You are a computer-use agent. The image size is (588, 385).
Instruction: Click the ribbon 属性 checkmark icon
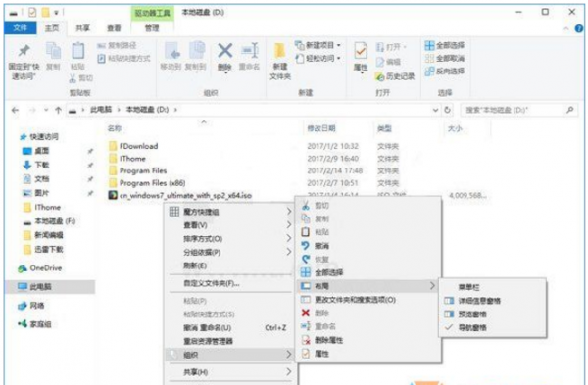[361, 51]
